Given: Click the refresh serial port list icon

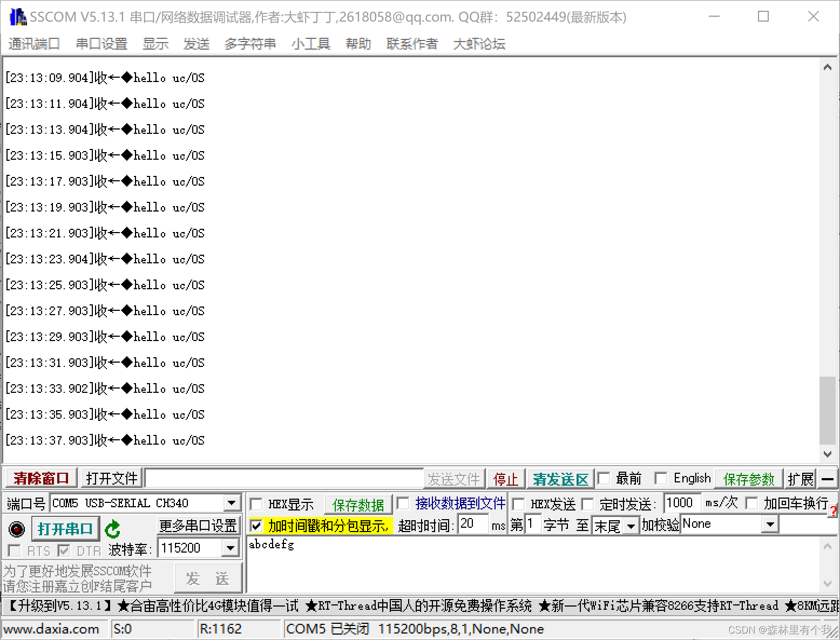Looking at the screenshot, I should pos(113,529).
